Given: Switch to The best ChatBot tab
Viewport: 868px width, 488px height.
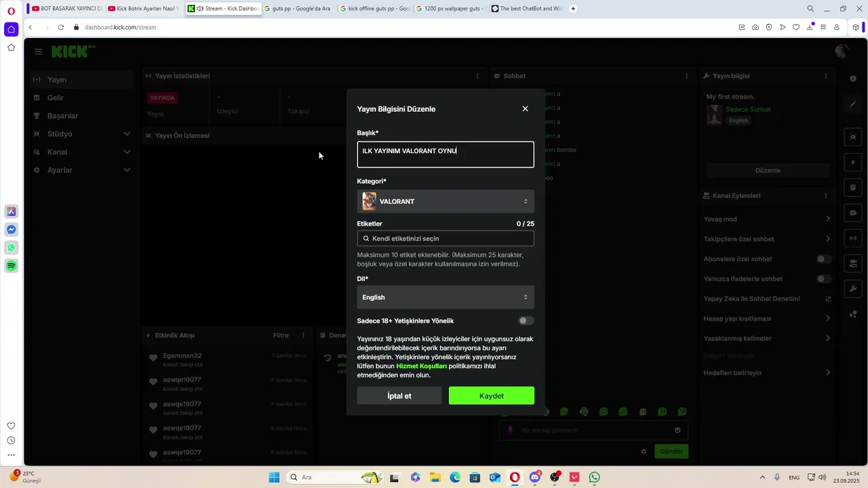Looking at the screenshot, I should (x=526, y=9).
